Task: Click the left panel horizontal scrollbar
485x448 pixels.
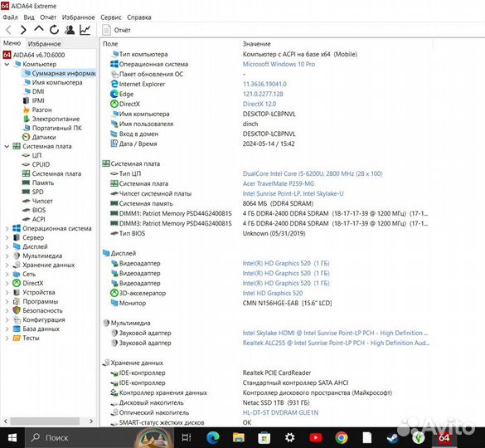Action: (x=45, y=421)
